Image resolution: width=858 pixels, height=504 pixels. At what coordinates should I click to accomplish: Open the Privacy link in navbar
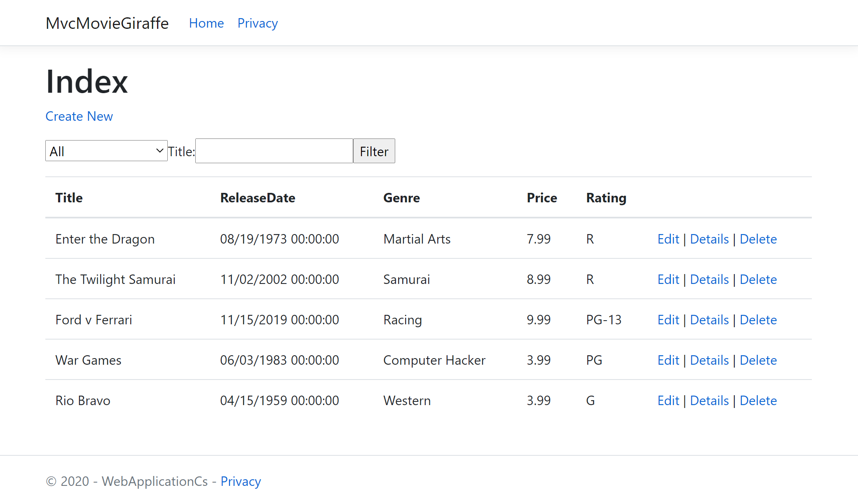258,23
